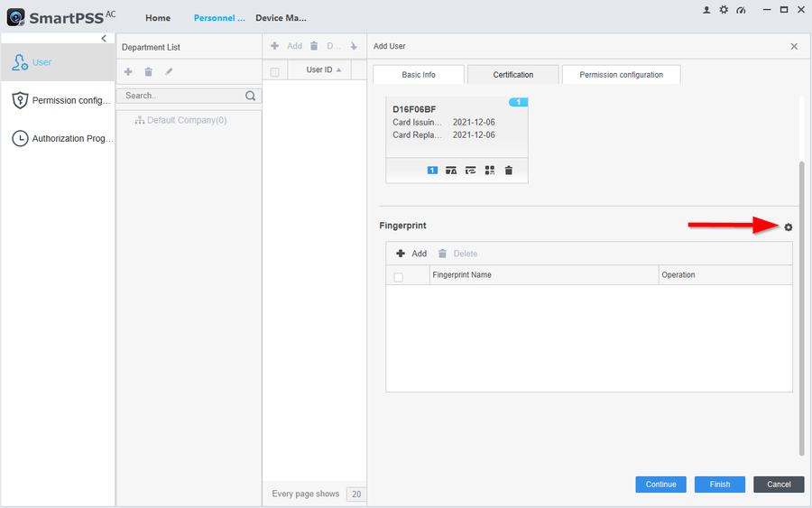Delete card D16F06BF using trash icon
This screenshot has height=508, width=812.
pyautogui.click(x=509, y=170)
